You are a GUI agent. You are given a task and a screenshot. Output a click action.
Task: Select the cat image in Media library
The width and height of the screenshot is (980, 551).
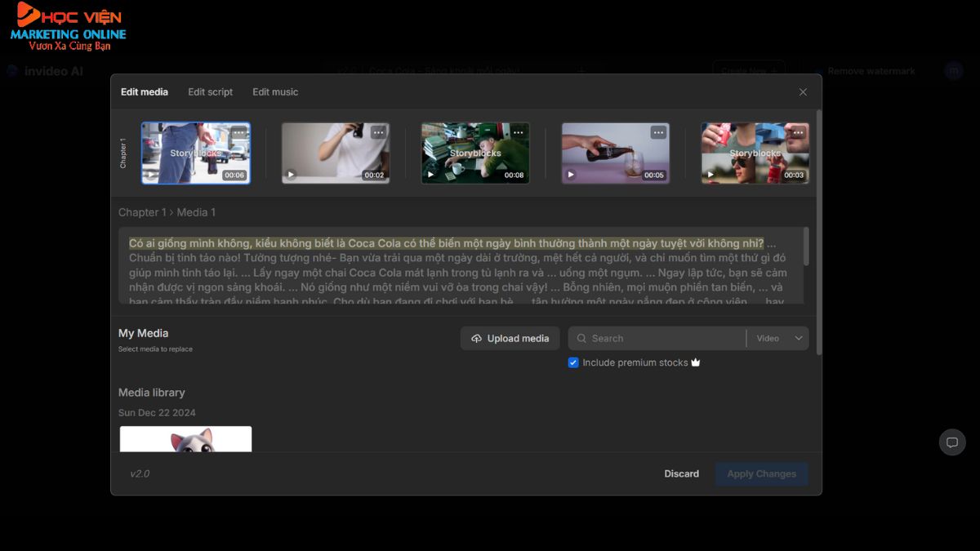pos(186,439)
